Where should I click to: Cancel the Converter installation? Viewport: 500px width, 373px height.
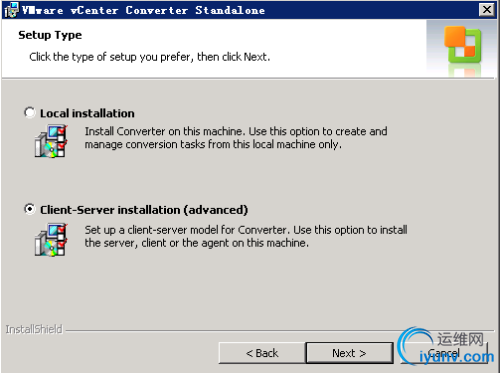444,353
